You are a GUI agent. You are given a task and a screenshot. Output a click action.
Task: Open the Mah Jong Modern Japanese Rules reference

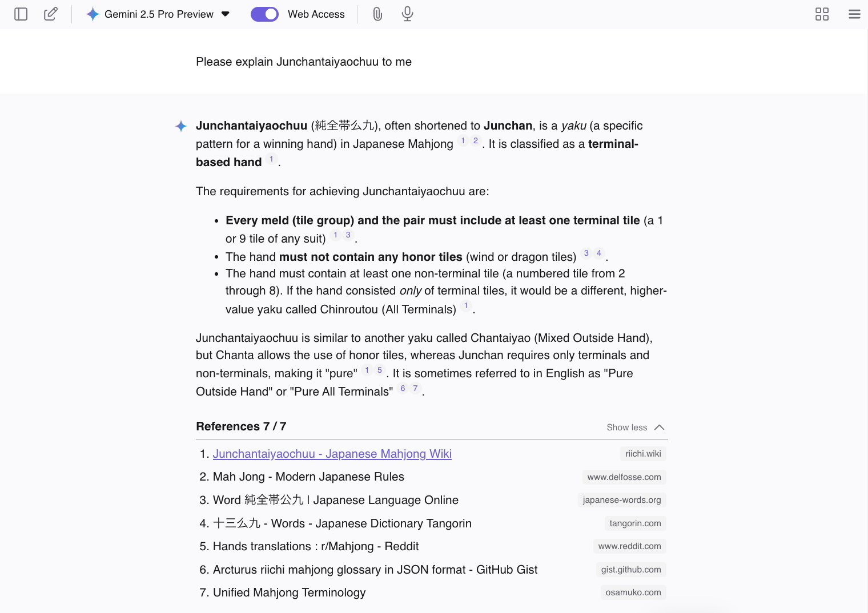click(308, 477)
